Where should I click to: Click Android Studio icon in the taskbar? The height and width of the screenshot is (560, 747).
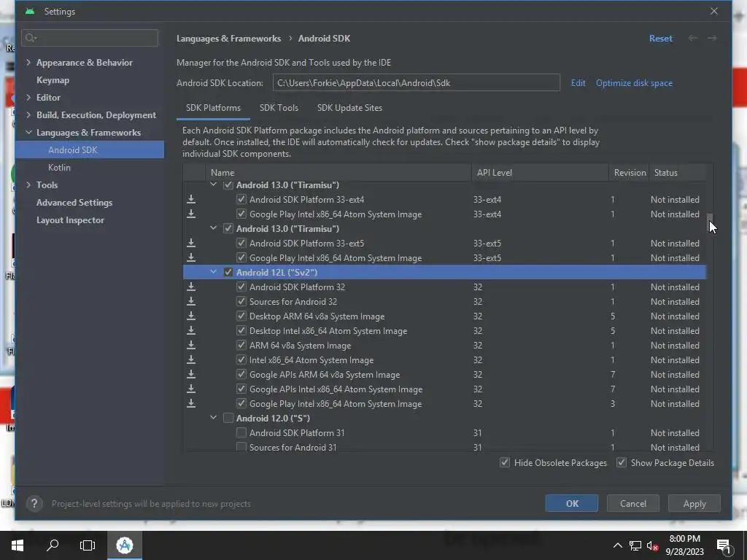click(125, 545)
